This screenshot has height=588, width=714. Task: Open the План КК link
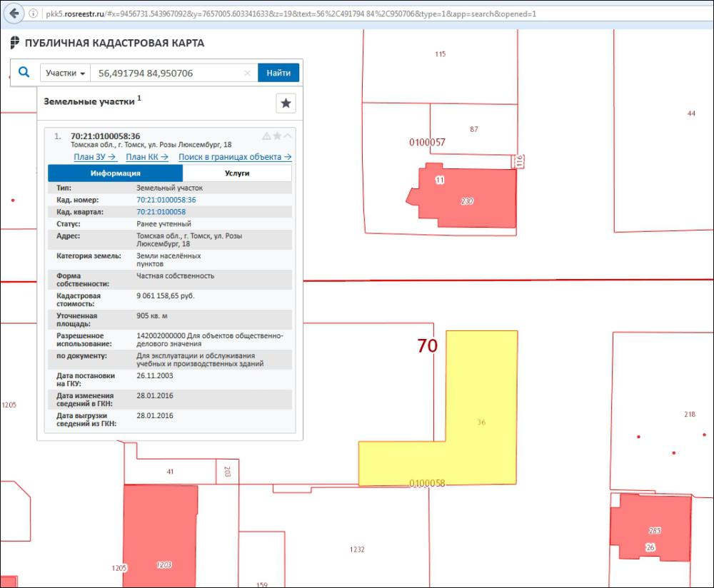coord(147,157)
